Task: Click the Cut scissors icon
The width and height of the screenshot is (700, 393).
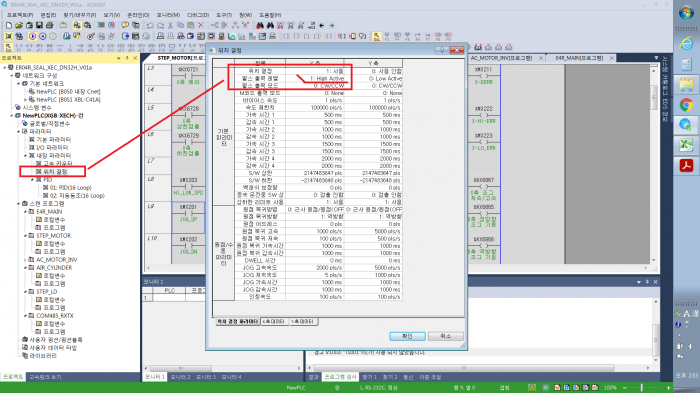Action: 171,25
